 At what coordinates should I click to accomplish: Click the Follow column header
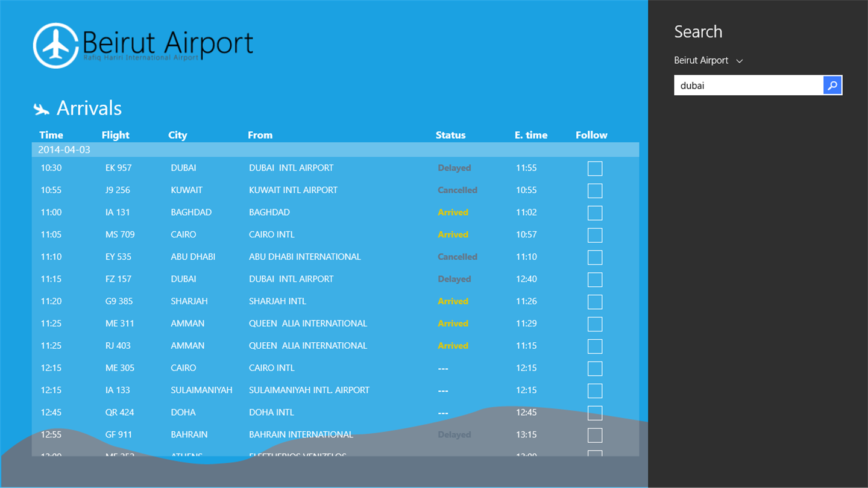[591, 135]
